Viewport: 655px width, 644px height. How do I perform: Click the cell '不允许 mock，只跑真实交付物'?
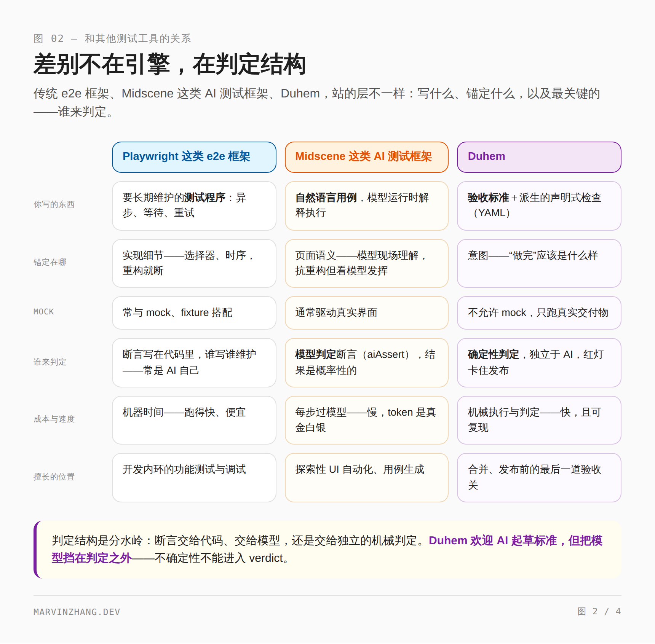click(x=539, y=313)
